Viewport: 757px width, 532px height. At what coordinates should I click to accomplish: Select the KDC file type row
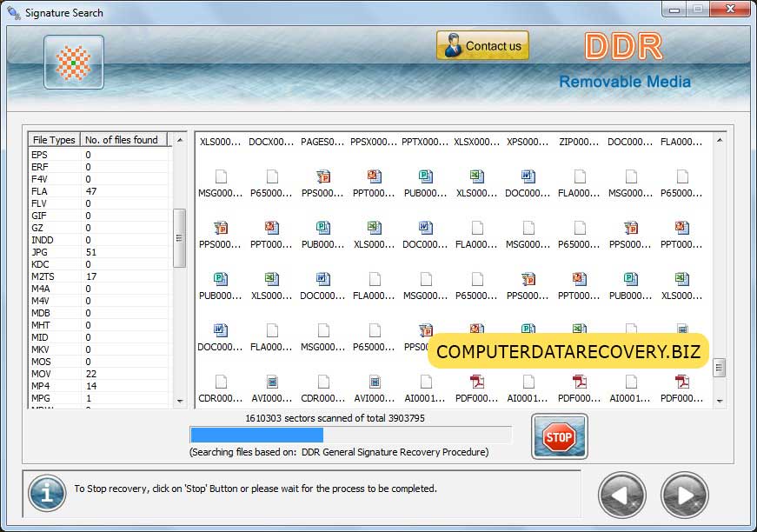99,264
